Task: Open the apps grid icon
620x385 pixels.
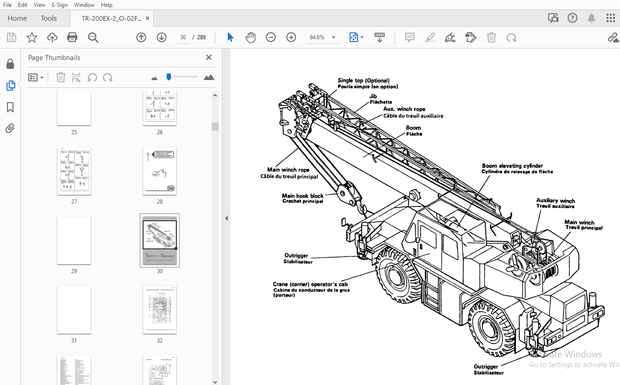Action: [x=611, y=18]
